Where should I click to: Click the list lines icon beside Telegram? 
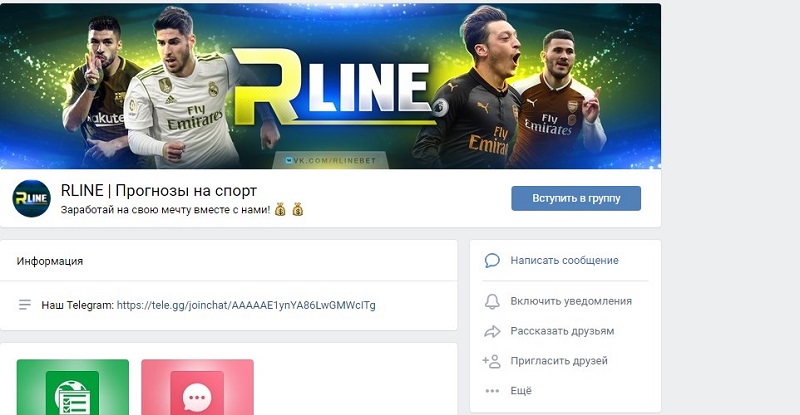(x=24, y=305)
